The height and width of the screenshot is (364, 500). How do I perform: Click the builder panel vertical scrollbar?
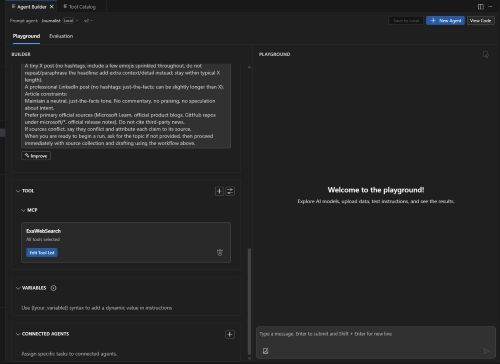(x=250, y=300)
